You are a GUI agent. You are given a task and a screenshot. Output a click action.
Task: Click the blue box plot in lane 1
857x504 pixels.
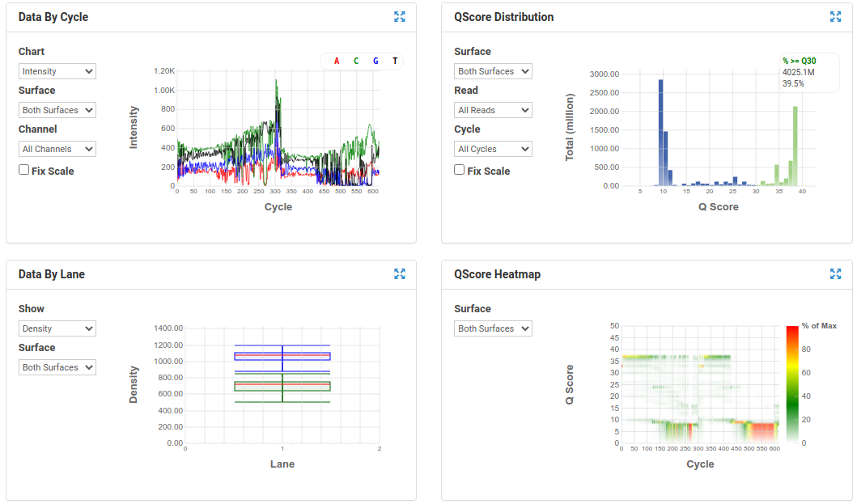coord(282,356)
